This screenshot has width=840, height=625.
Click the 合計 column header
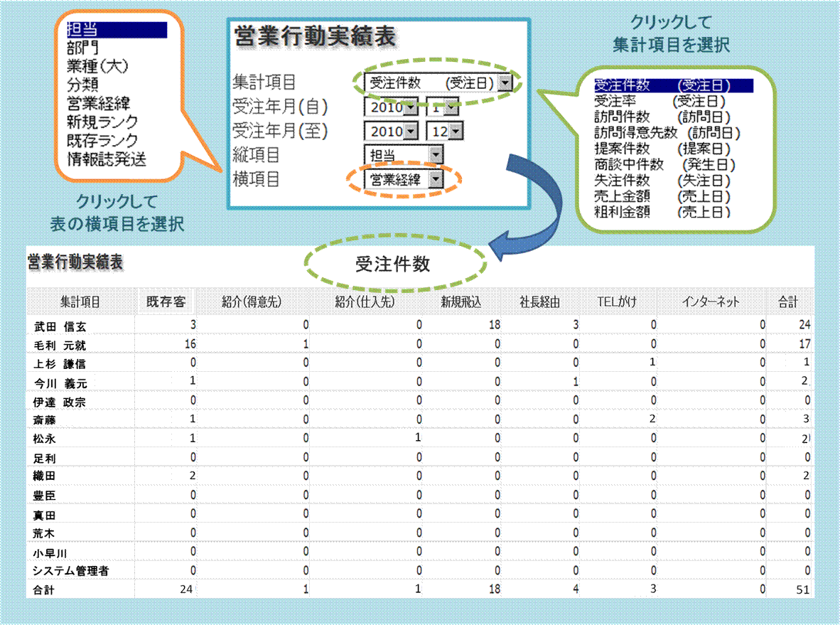point(789,301)
